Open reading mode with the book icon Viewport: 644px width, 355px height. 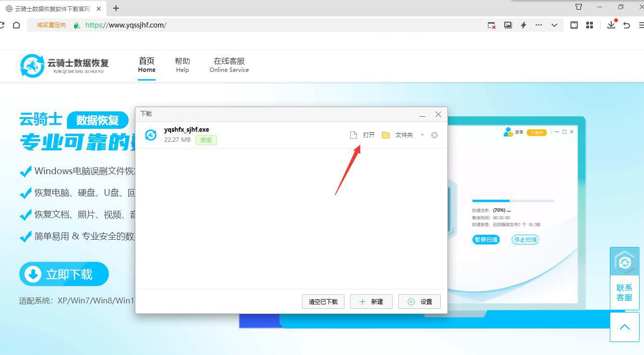pyautogui.click(x=574, y=25)
